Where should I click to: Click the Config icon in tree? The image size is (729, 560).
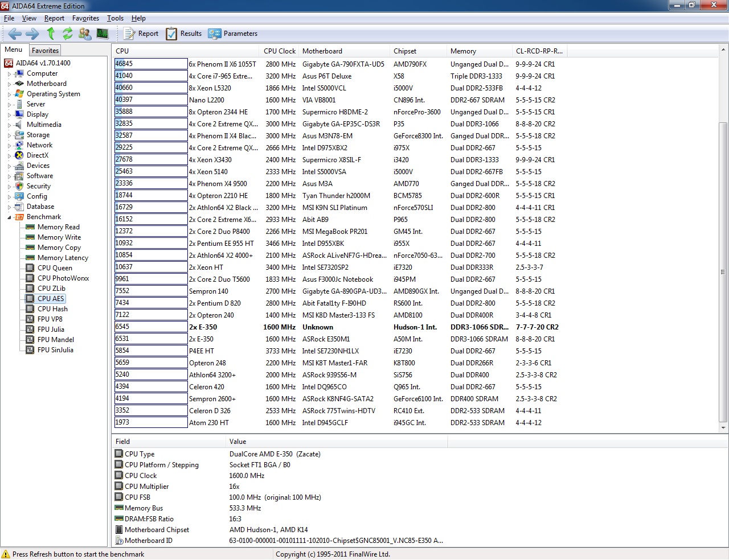pyautogui.click(x=19, y=196)
